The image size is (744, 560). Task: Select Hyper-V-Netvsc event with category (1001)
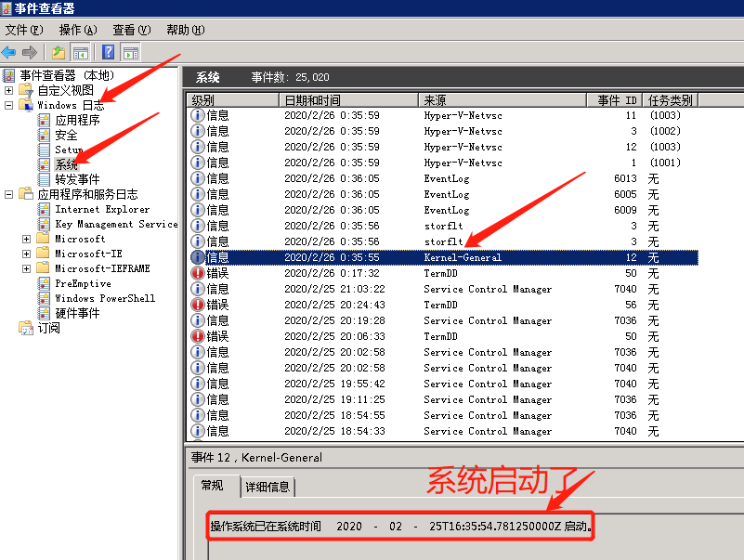pyautogui.click(x=443, y=163)
